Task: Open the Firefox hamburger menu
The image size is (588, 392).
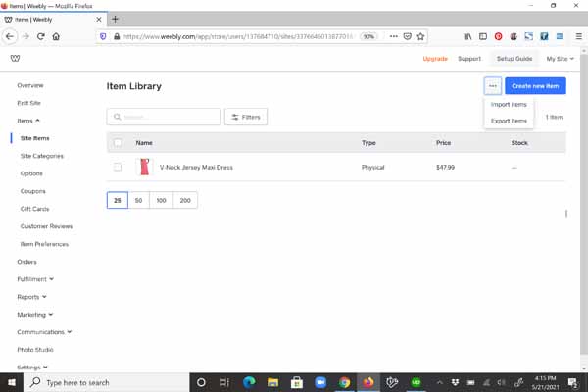Action: pos(578,36)
